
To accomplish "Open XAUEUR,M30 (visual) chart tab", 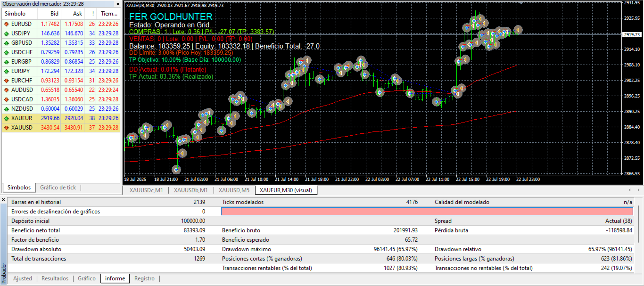I will coord(286,190).
